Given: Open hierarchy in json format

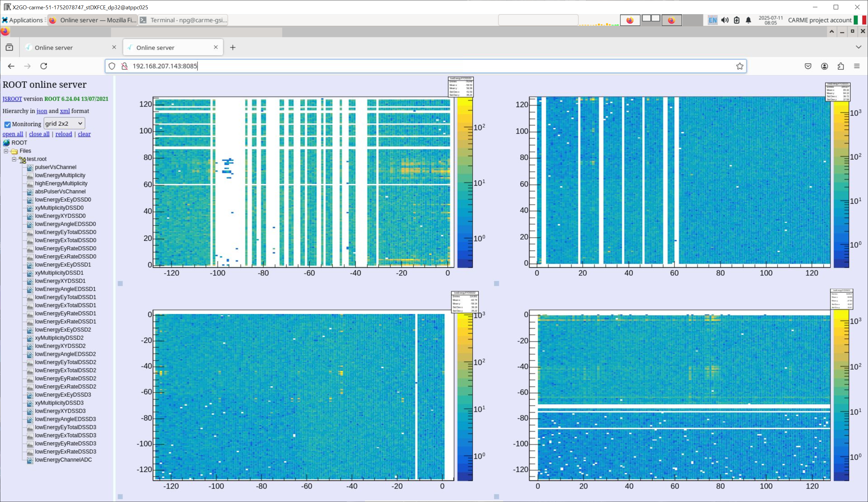Looking at the screenshot, I should pyautogui.click(x=42, y=111).
